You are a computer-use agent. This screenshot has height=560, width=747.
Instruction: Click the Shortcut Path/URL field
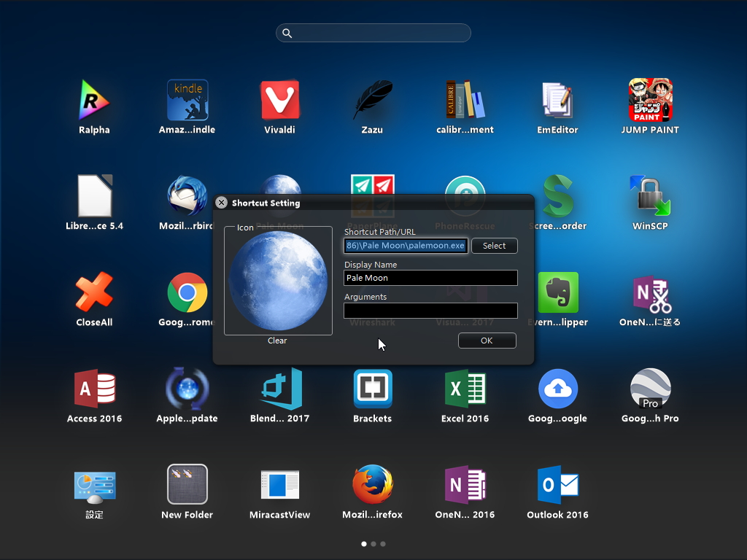click(406, 246)
